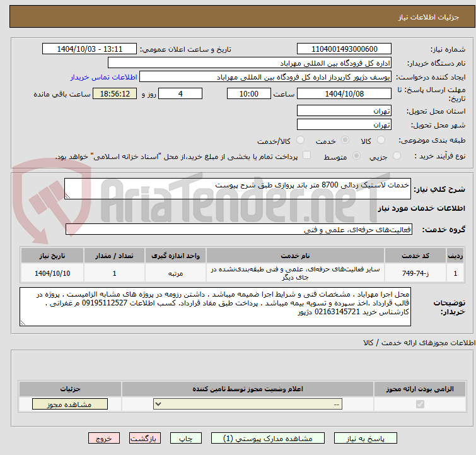The height and width of the screenshot is (455, 476).
Task: Click the unit cell مرتبه
Action: (x=176, y=273)
